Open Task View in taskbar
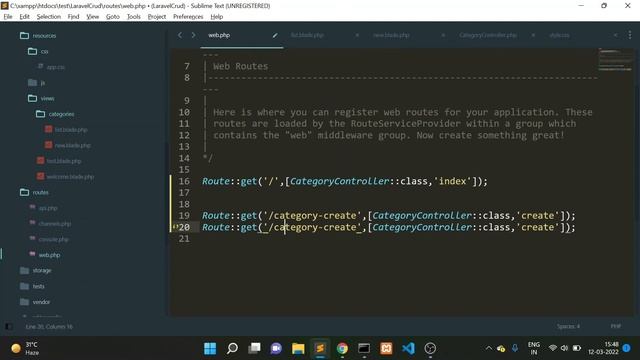The width and height of the screenshot is (640, 360). [254, 349]
